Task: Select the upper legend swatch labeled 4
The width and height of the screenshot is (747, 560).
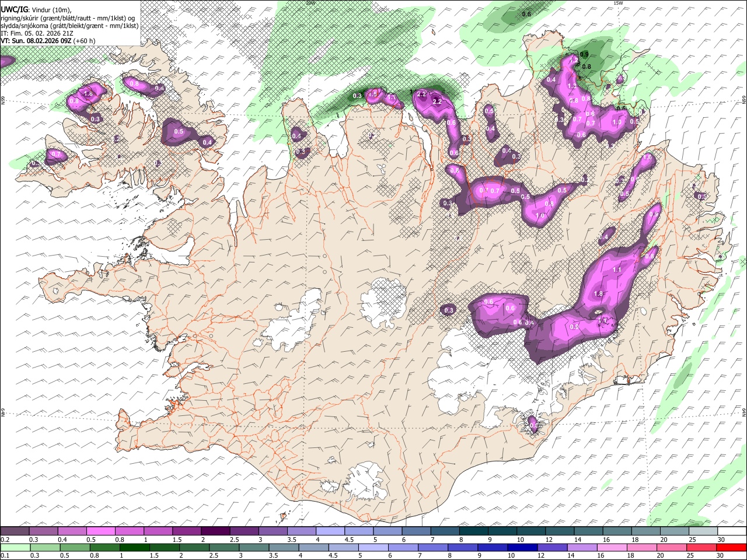Action: click(330, 531)
